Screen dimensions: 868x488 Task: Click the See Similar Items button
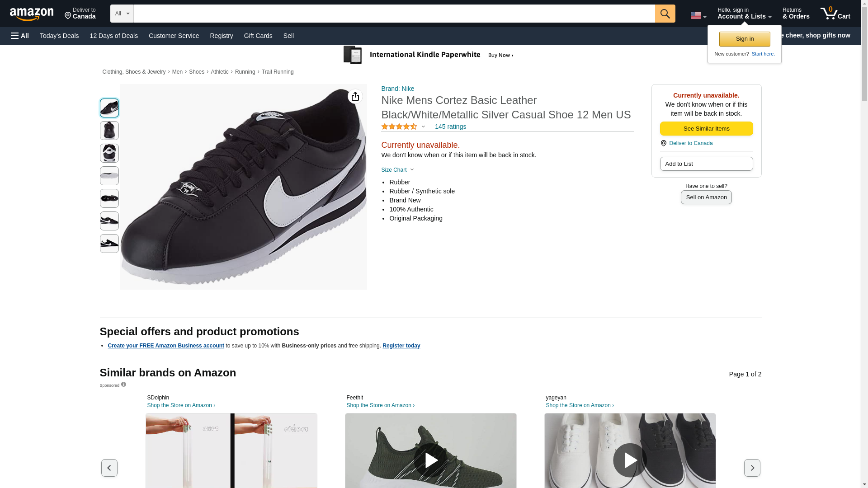[x=706, y=129]
